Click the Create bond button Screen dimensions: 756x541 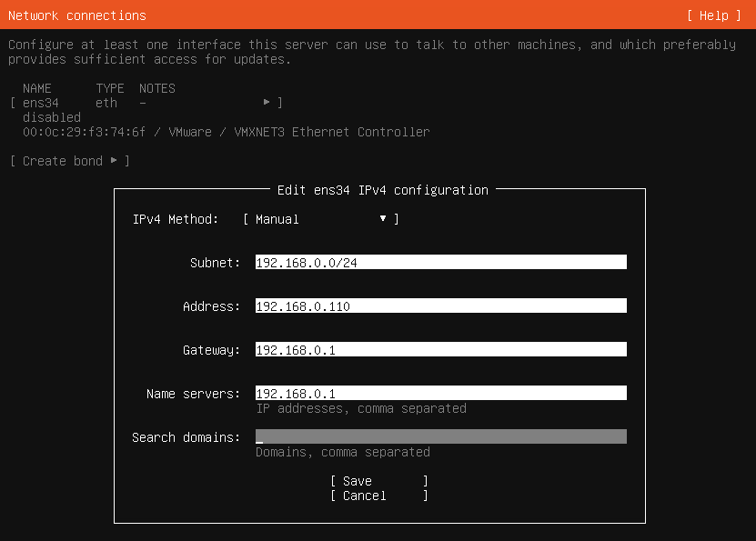[x=63, y=161]
